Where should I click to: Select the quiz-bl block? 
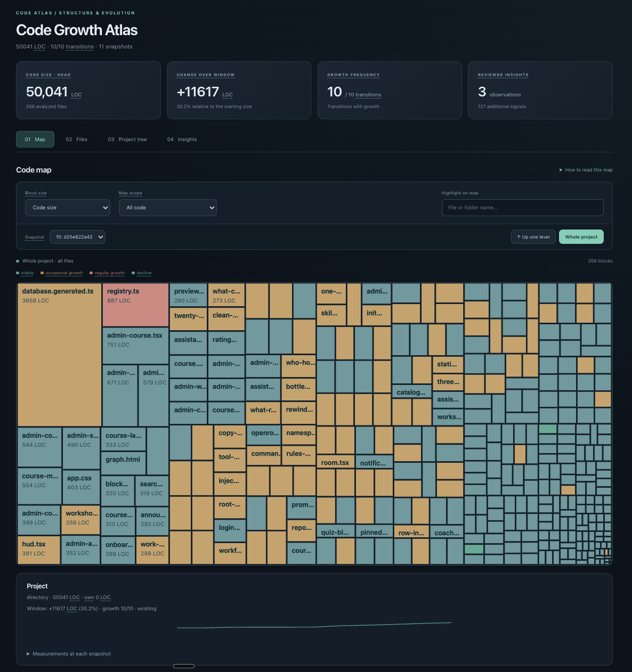(335, 532)
